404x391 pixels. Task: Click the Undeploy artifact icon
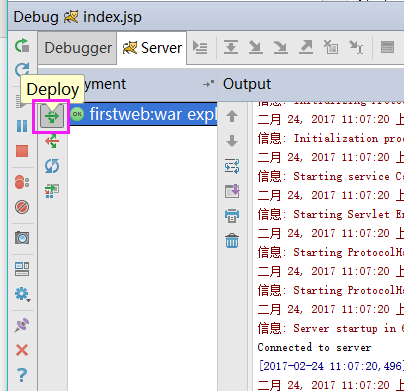[x=52, y=141]
